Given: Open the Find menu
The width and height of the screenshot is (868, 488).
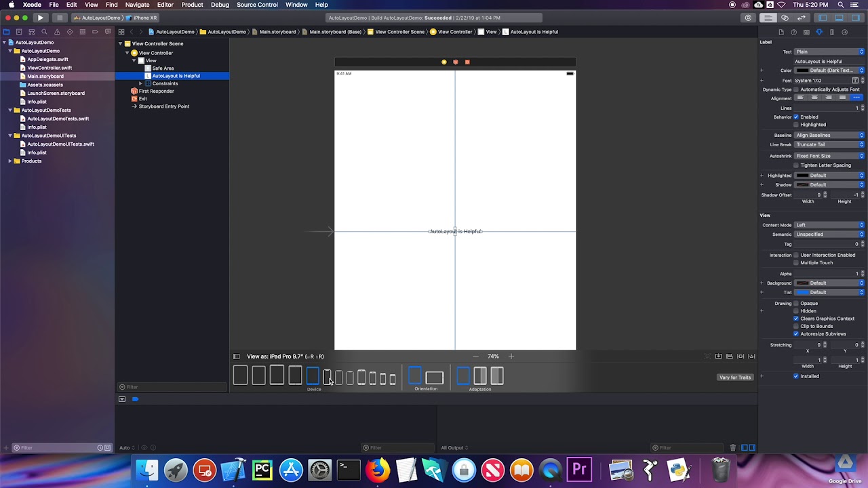Looking at the screenshot, I should (x=112, y=5).
